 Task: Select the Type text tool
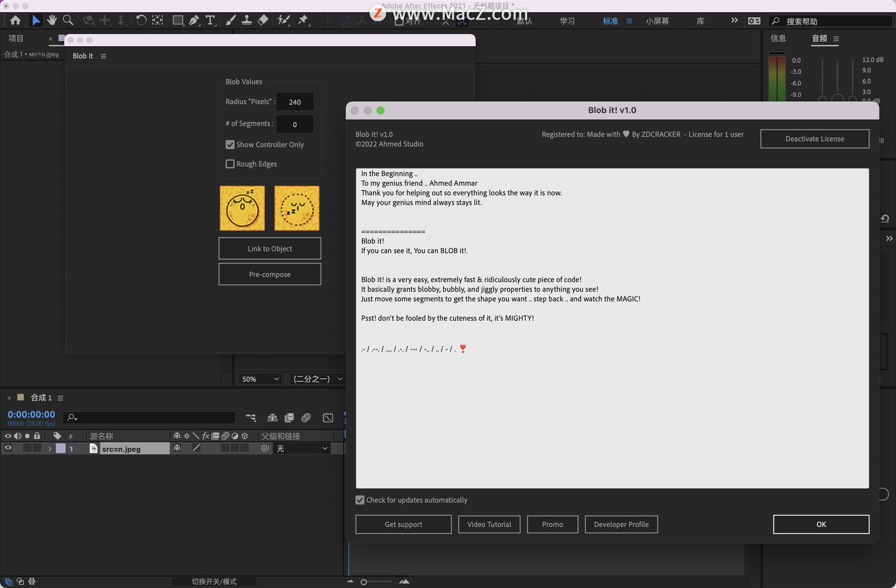pos(210,20)
